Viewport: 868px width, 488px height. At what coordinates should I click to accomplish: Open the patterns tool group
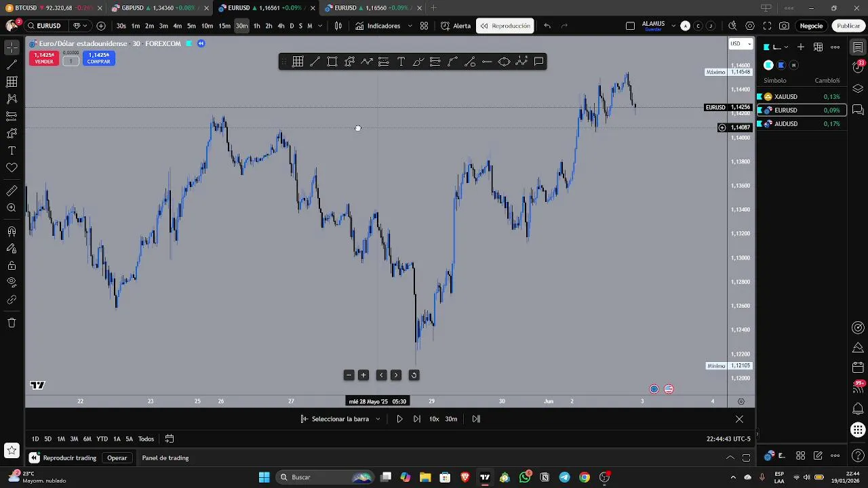(12, 99)
